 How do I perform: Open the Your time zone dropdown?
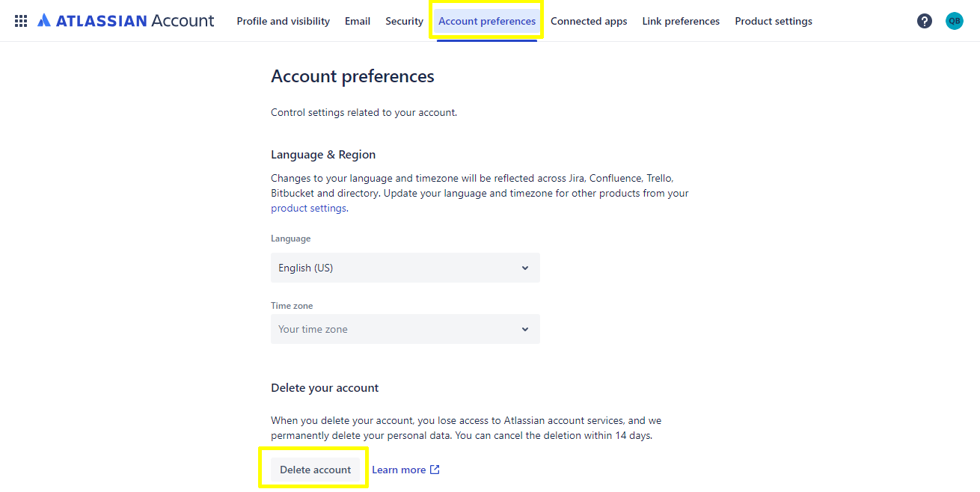pos(404,329)
